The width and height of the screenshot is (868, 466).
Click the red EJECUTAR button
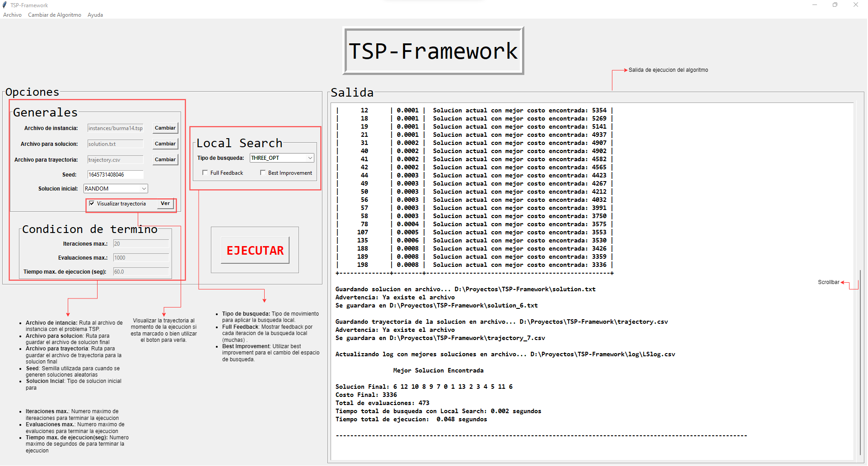tap(255, 250)
